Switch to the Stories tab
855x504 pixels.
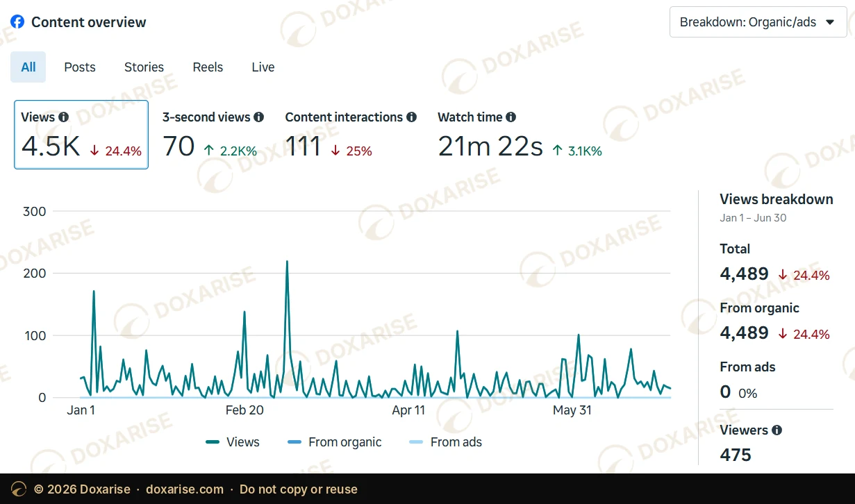[144, 67]
